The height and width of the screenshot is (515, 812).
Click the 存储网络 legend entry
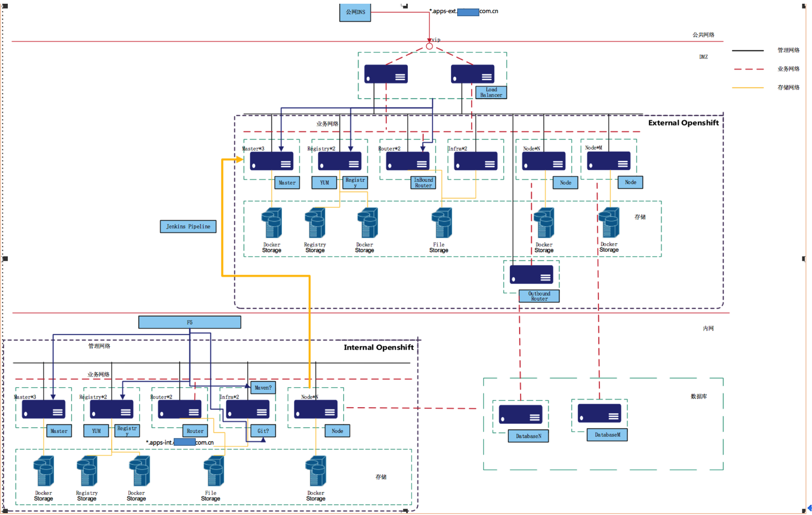pyautogui.click(x=788, y=87)
